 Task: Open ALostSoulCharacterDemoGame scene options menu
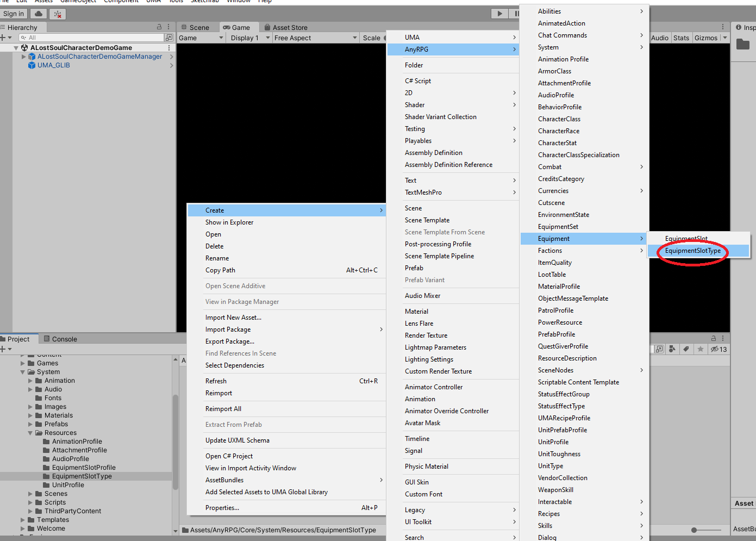[169, 48]
